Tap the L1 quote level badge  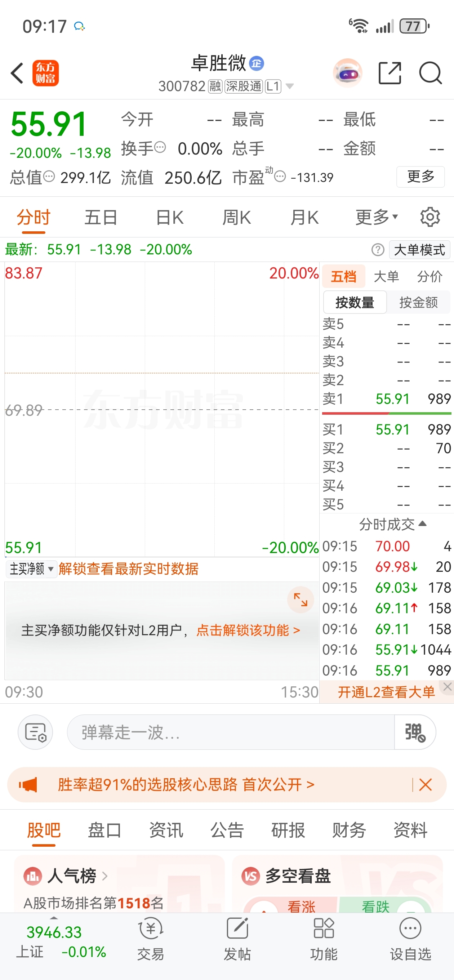[273, 86]
